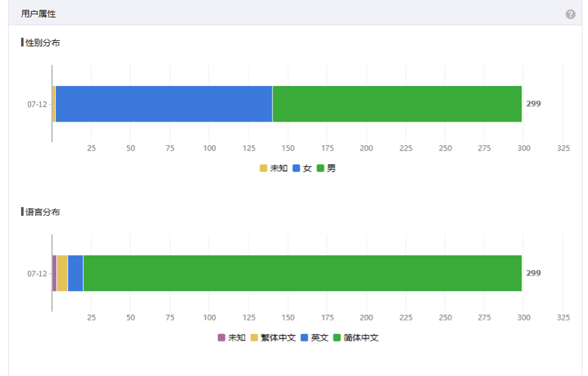Click the 299 total on gender chart

click(533, 104)
